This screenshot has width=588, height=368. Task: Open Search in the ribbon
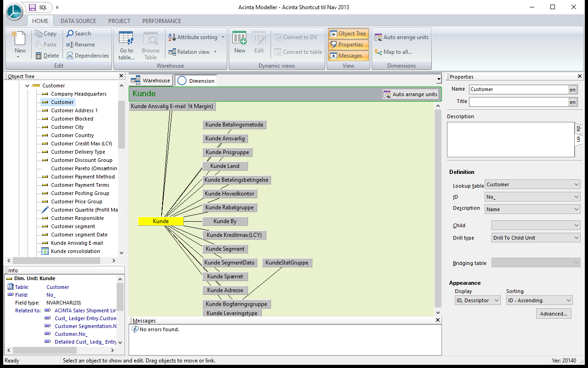tap(79, 34)
